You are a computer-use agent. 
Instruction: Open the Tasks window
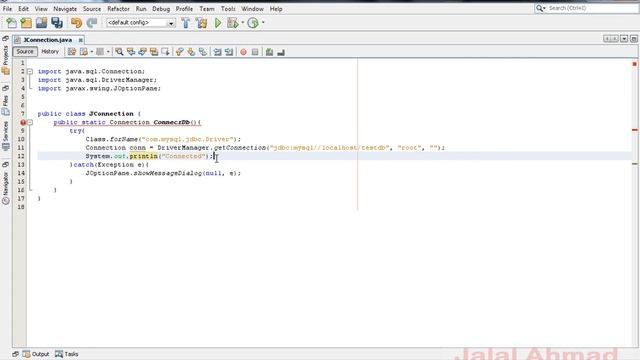click(67, 354)
